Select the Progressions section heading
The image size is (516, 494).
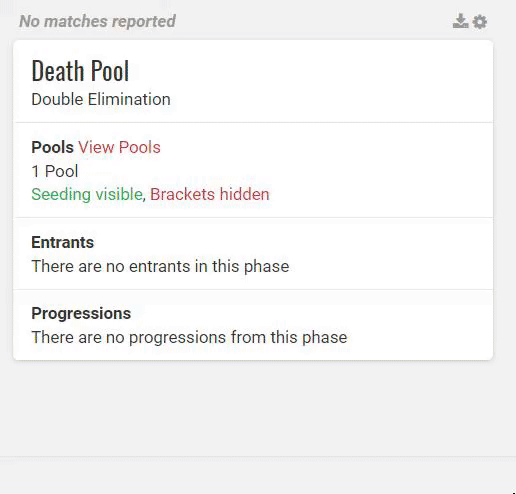click(x=81, y=313)
